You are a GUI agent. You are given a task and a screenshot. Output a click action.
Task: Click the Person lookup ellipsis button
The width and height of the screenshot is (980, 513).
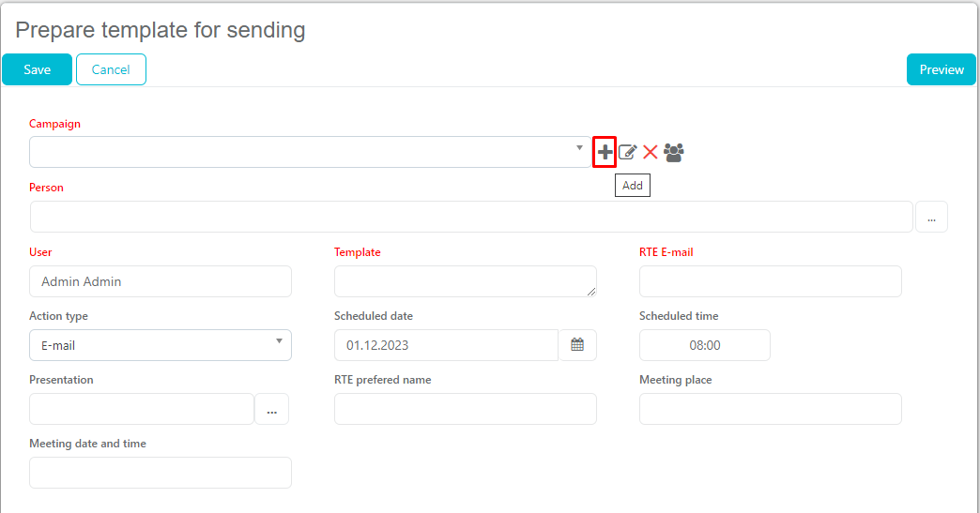click(x=930, y=217)
